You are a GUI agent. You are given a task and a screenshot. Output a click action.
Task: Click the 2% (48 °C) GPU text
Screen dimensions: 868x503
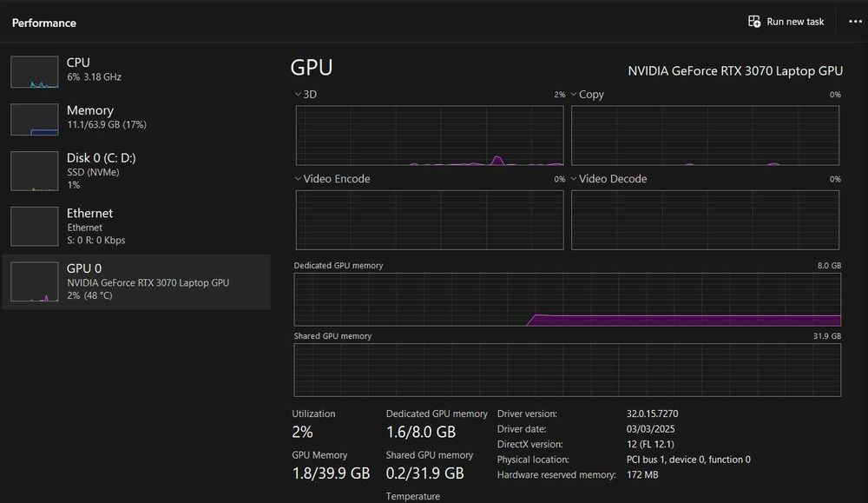pos(89,296)
